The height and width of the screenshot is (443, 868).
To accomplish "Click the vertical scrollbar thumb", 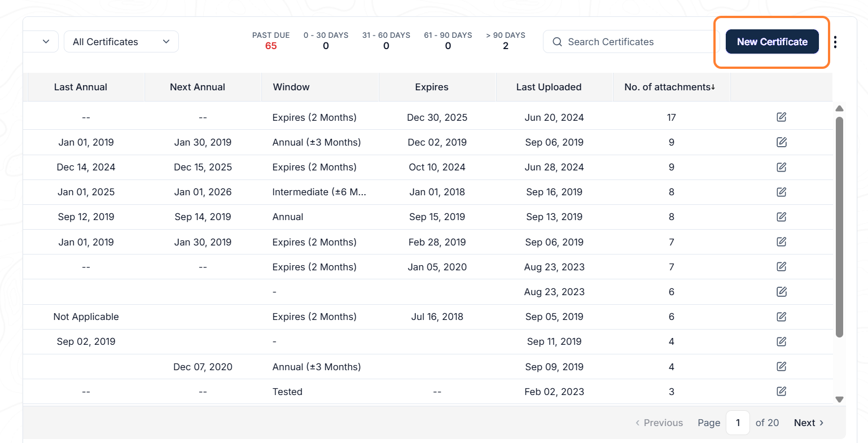I will pos(839,227).
